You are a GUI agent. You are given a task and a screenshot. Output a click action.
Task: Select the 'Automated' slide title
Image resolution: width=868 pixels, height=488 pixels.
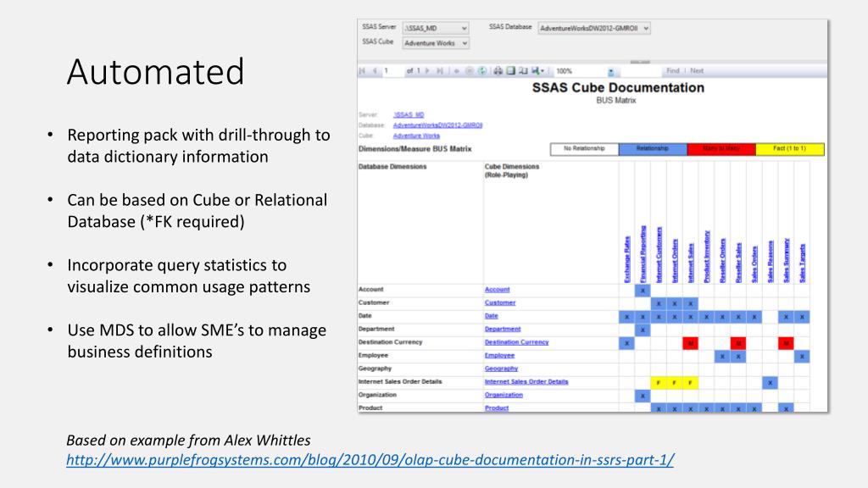pyautogui.click(x=155, y=71)
